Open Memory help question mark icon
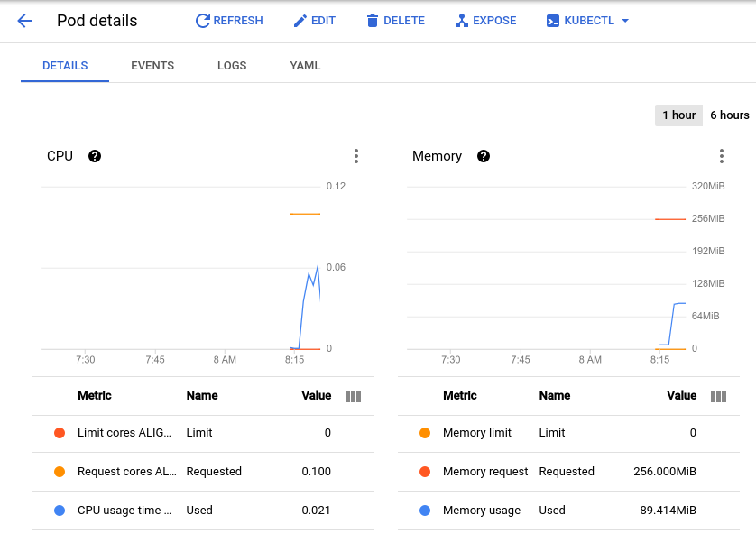The image size is (756, 543). pyautogui.click(x=484, y=156)
